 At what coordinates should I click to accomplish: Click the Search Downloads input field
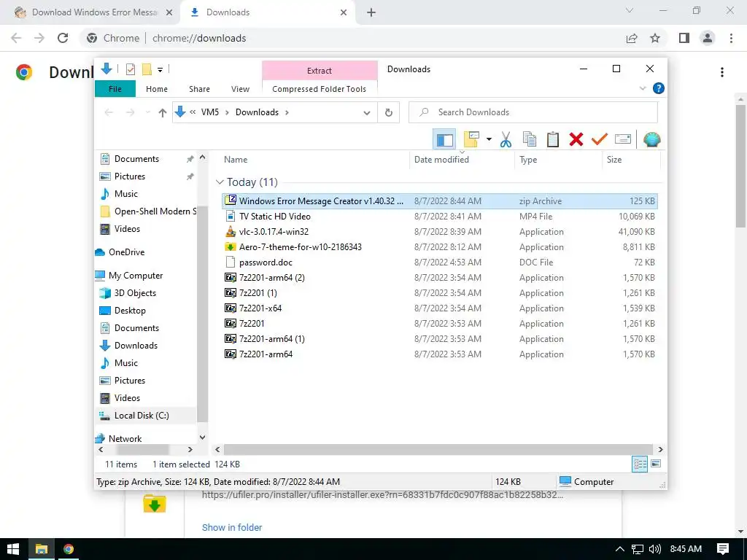[x=533, y=112]
